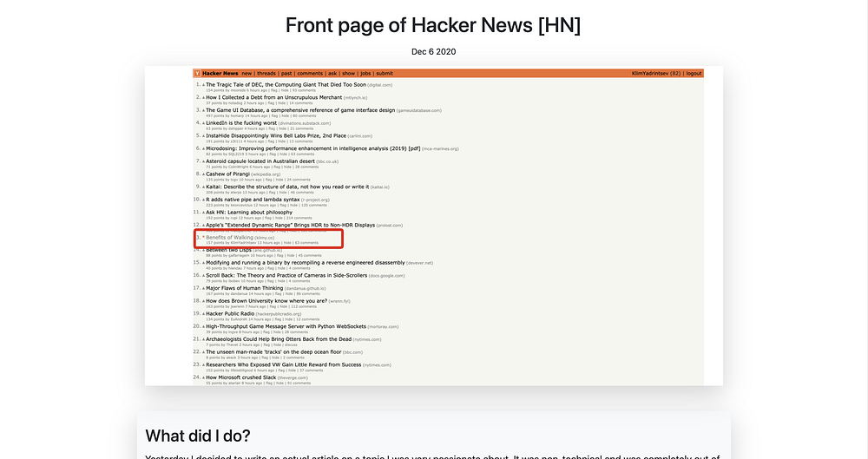Click the '(gameuidatabase.com)' domain link

419,111
